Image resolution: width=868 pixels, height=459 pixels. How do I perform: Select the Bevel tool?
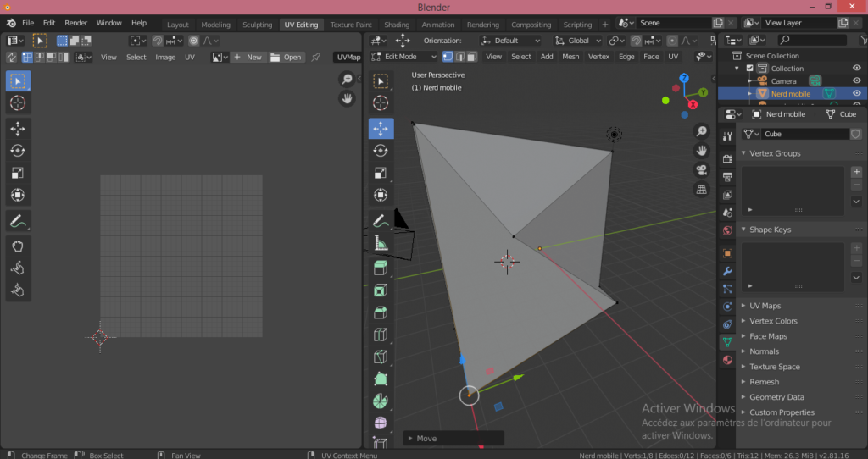(x=381, y=312)
